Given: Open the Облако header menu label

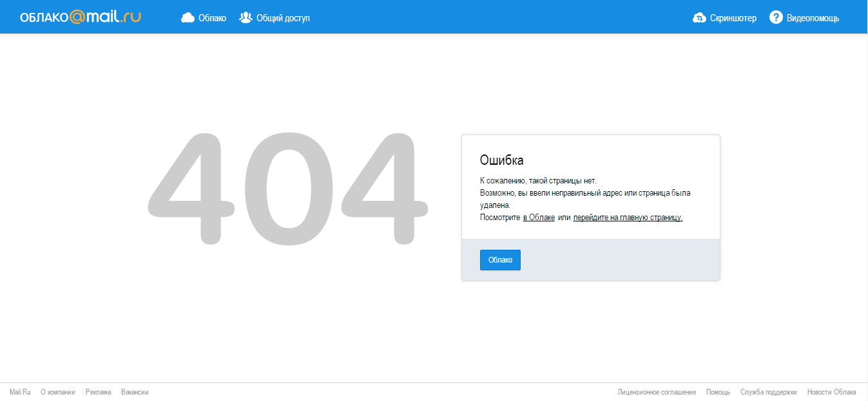Looking at the screenshot, I should pos(212,18).
